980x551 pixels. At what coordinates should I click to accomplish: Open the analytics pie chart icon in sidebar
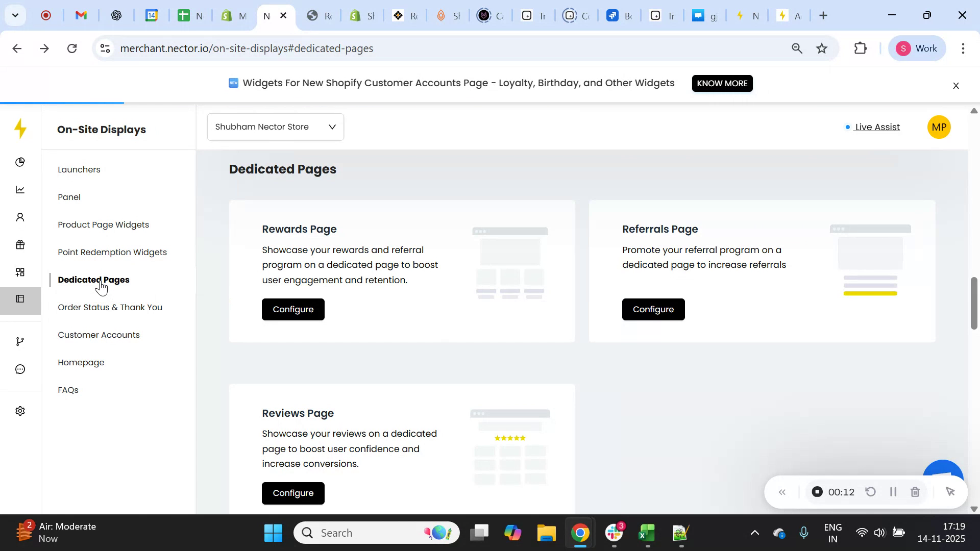click(x=20, y=162)
